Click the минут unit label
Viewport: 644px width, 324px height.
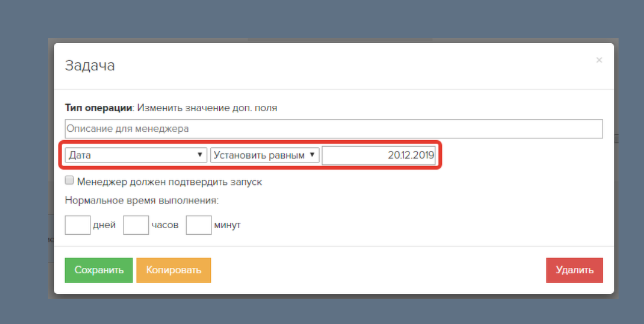227,225
